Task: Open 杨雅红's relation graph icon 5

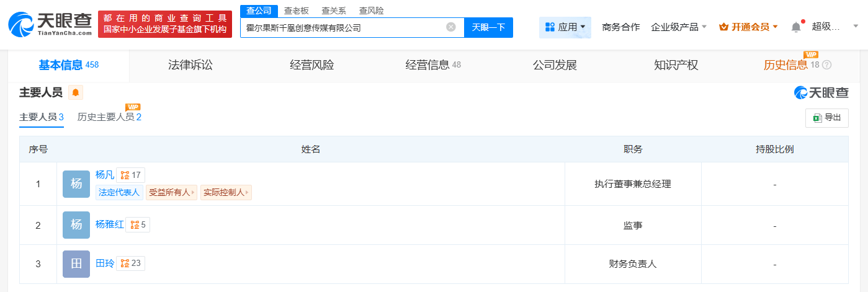Action: point(138,225)
